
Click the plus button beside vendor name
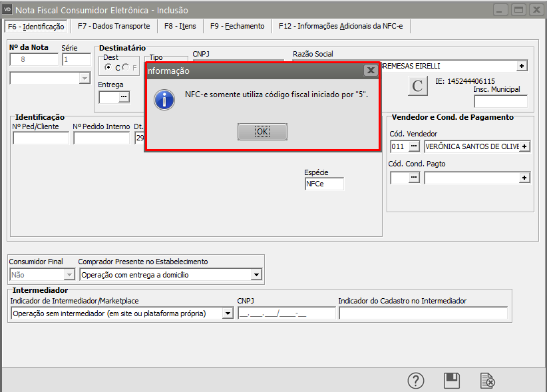click(x=524, y=146)
